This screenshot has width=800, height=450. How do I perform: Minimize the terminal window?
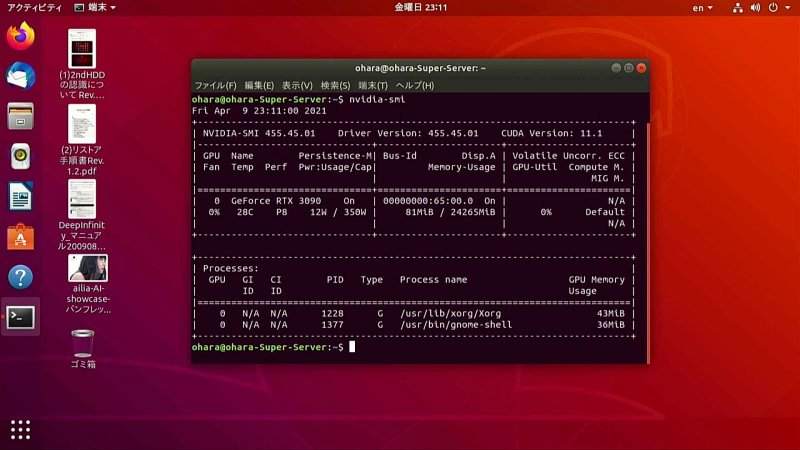coord(616,68)
